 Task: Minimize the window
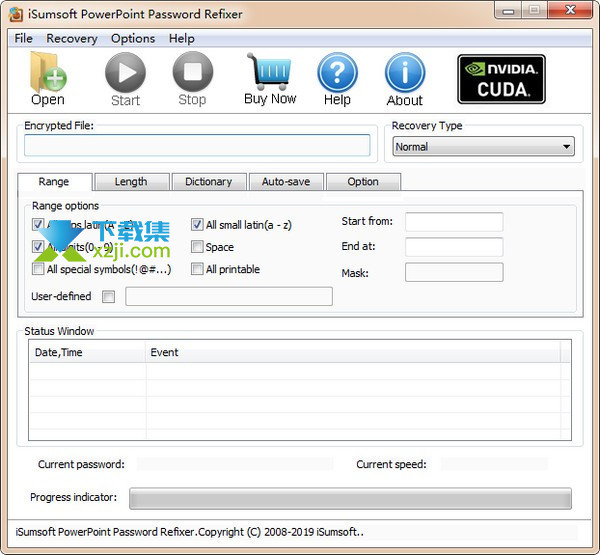(x=508, y=10)
